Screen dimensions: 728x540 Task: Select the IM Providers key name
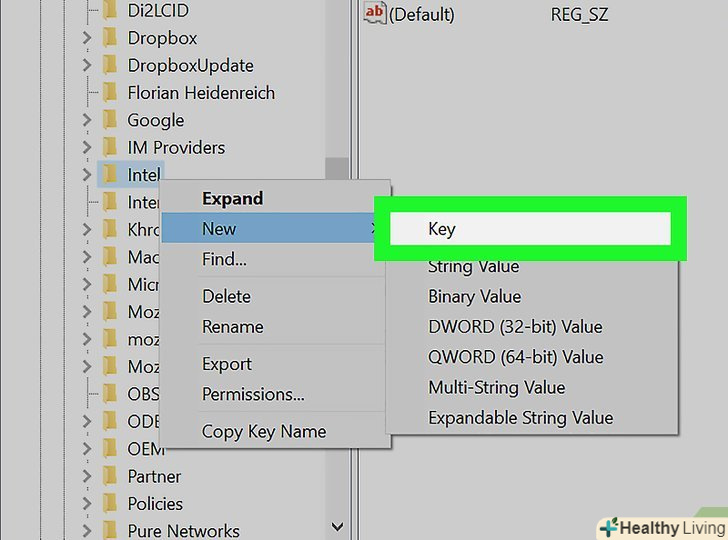(176, 148)
